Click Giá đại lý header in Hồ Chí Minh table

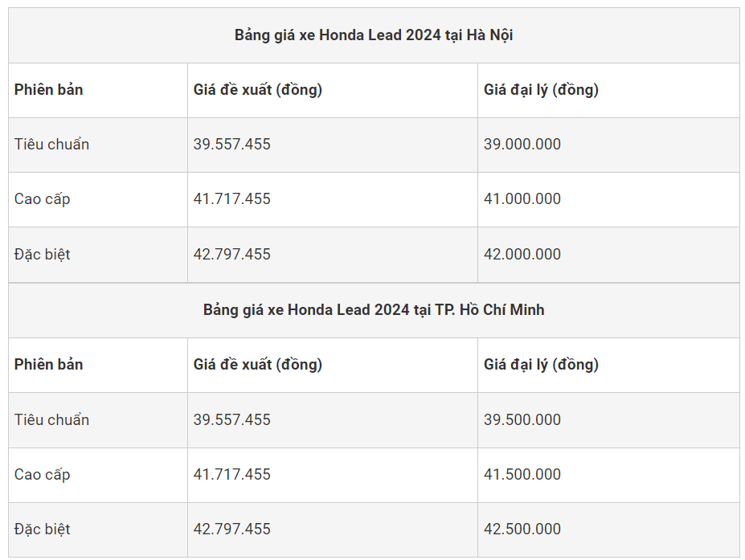(541, 365)
